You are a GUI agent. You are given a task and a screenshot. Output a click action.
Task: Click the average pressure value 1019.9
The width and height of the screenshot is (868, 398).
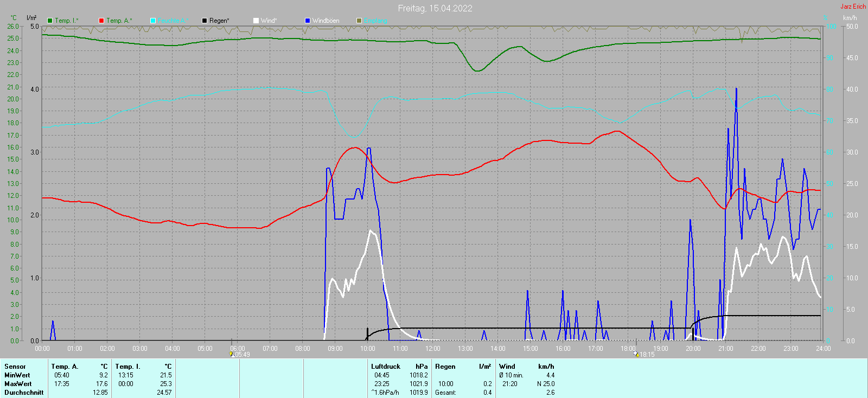(x=419, y=393)
